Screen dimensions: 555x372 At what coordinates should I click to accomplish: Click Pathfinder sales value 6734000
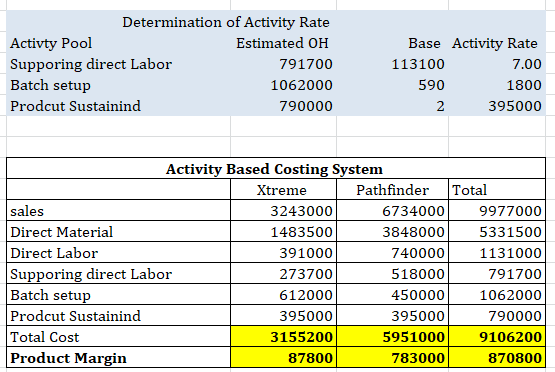point(413,211)
